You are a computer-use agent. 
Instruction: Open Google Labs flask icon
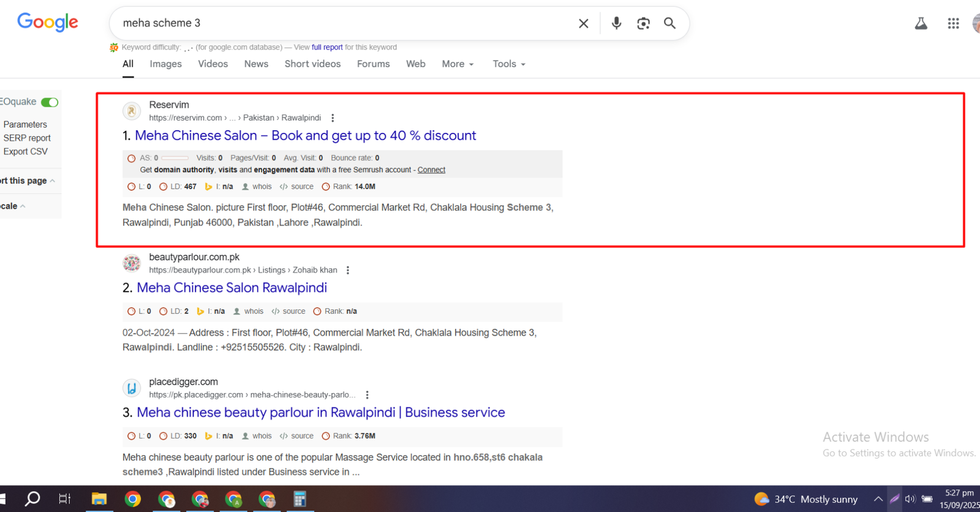coord(921,24)
